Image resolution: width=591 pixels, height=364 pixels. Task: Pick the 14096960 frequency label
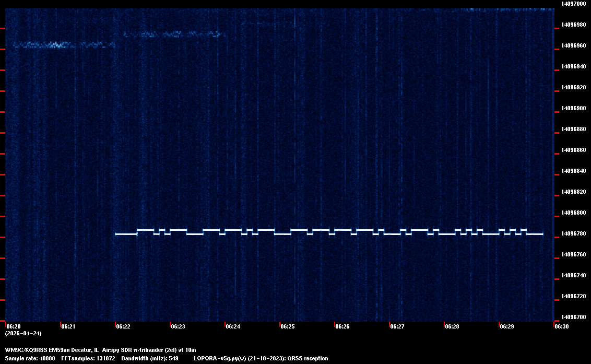(x=573, y=45)
